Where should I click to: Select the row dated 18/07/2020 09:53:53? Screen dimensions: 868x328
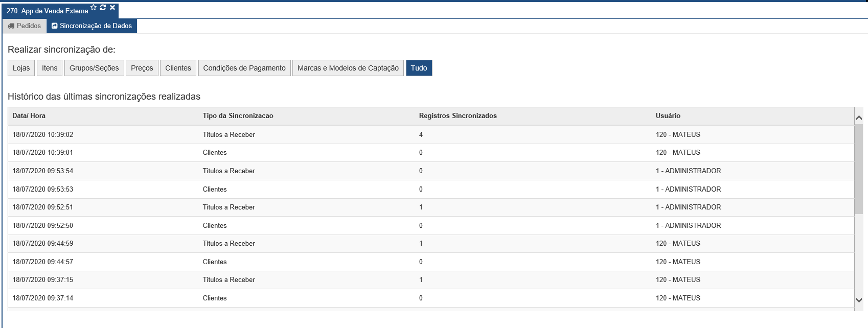click(431, 190)
